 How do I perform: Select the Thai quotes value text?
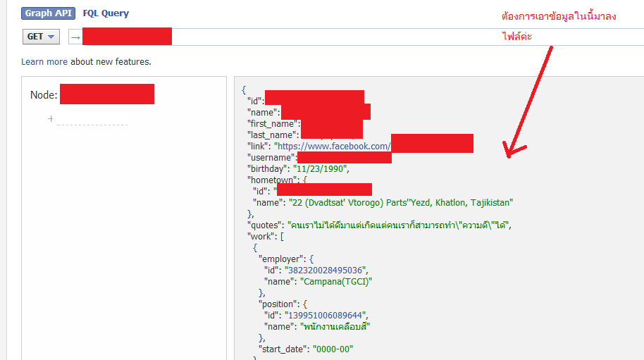[398, 225]
